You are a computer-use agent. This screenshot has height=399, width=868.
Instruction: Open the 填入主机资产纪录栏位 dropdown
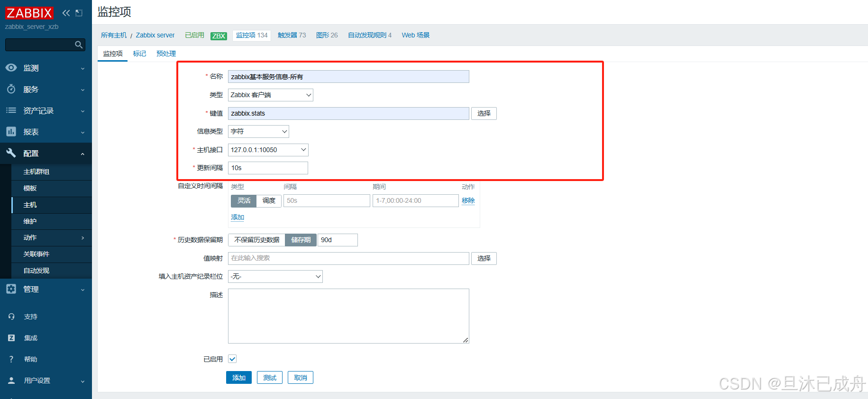pyautogui.click(x=275, y=276)
